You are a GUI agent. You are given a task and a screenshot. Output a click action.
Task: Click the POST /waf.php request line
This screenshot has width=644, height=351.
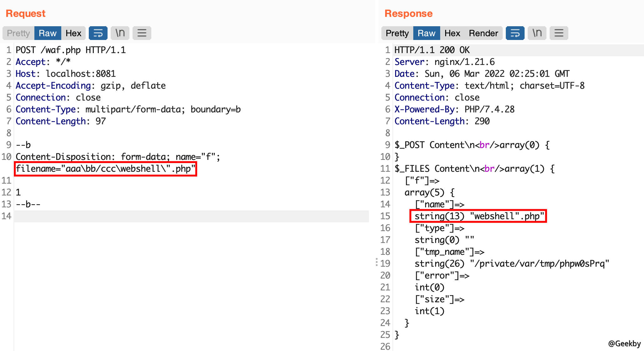tap(71, 50)
